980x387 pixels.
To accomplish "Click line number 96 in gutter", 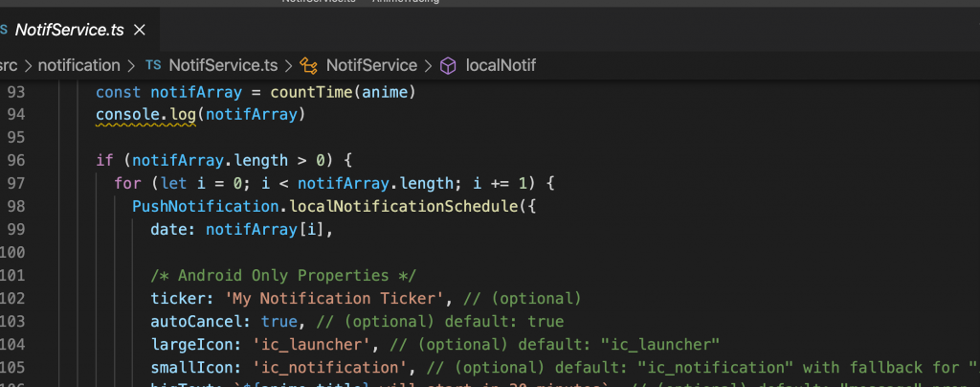I will [15, 161].
